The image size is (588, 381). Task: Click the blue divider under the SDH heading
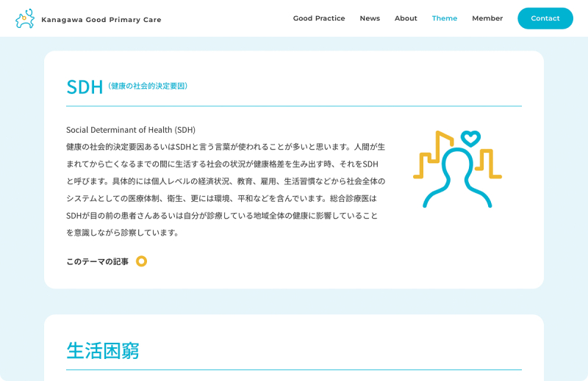(x=294, y=106)
